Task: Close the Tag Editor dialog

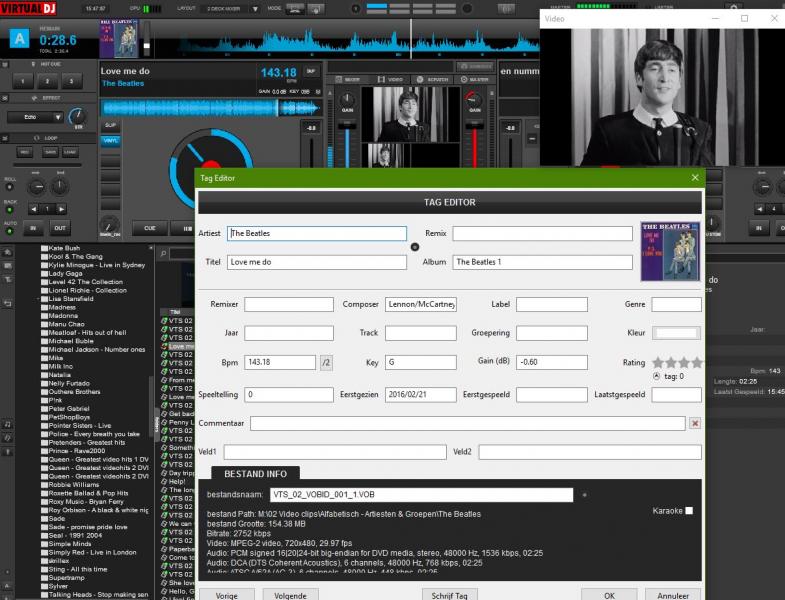Action: [695, 178]
